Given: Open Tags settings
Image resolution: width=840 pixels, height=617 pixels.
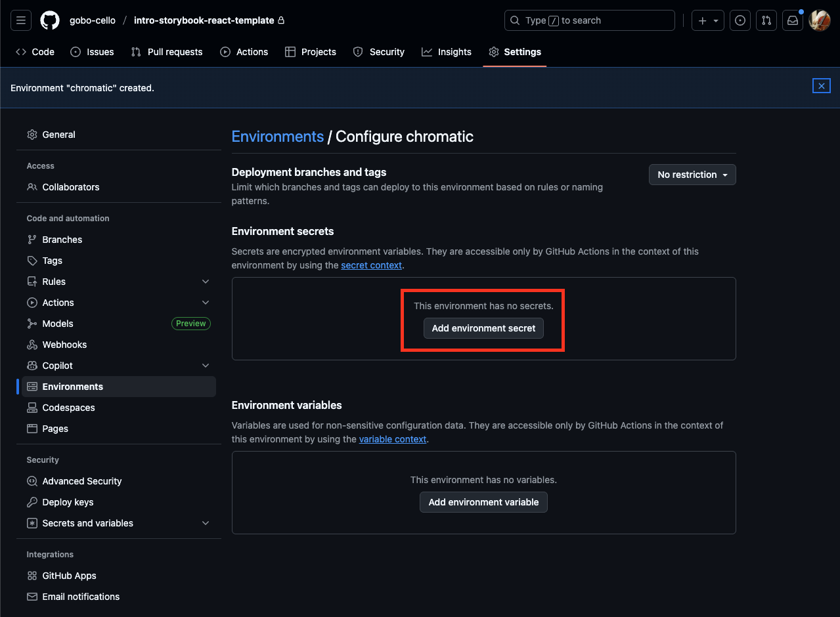Looking at the screenshot, I should click(119, 261).
